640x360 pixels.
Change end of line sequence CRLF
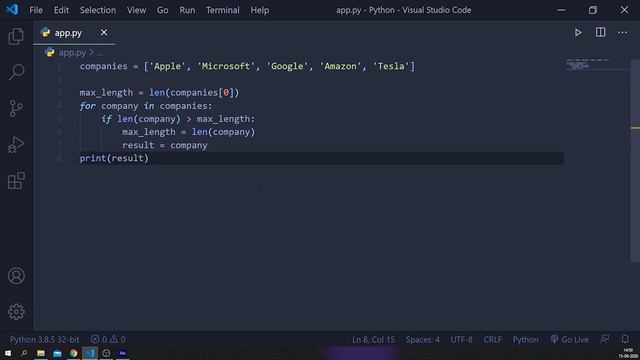[x=493, y=340]
